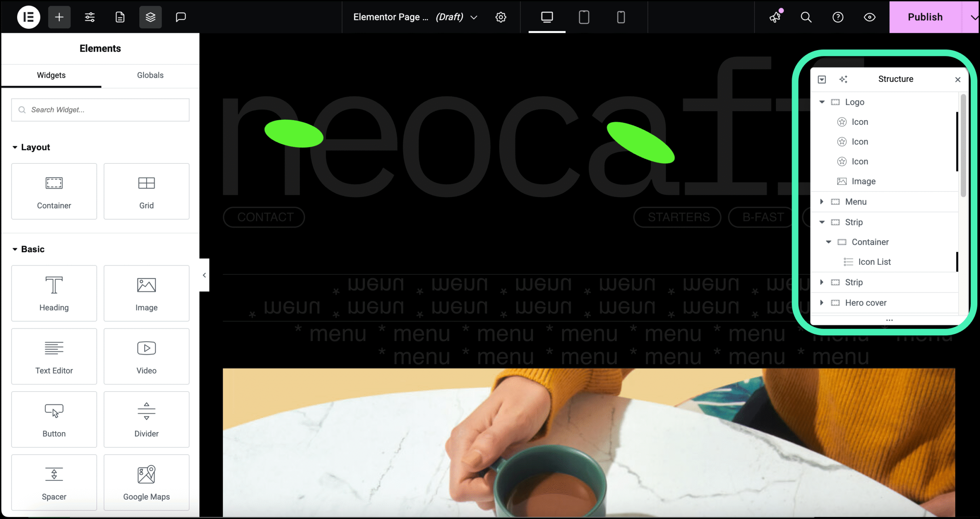Switch to mobile responsive view
The height and width of the screenshot is (519, 980).
(x=621, y=17)
